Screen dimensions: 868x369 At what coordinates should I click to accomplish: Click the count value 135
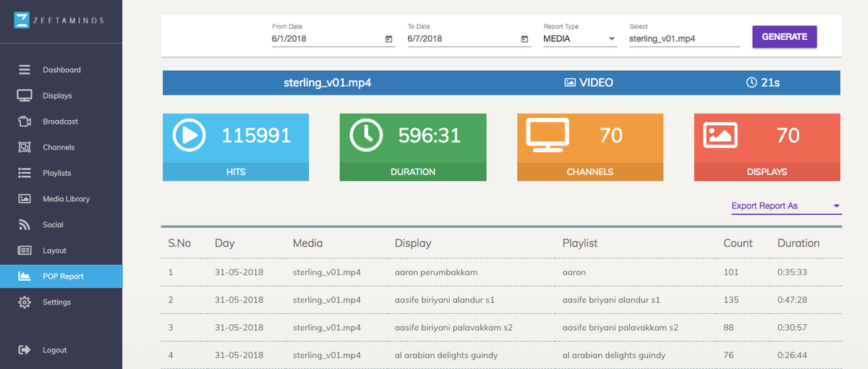(731, 300)
